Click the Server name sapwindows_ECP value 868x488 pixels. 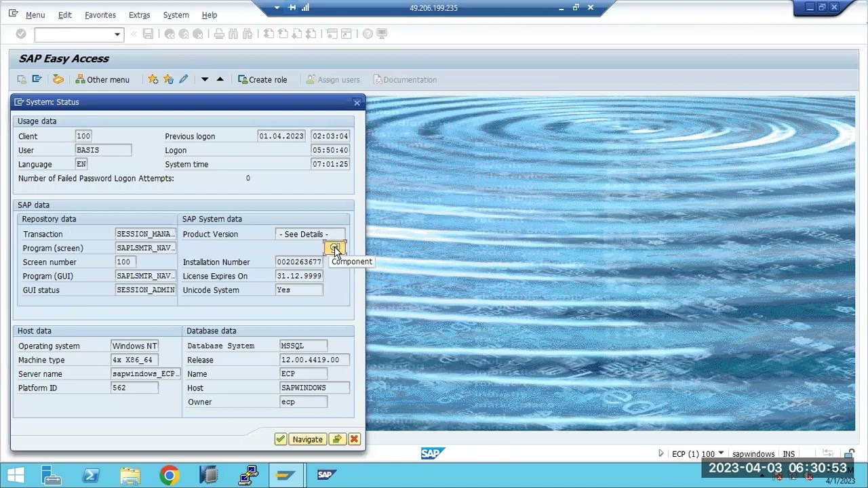[146, 373]
